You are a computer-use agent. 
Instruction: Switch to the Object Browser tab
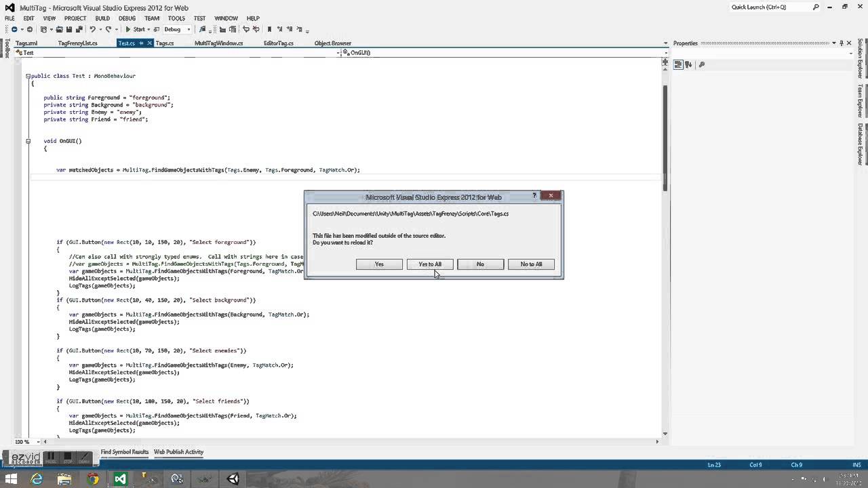332,43
